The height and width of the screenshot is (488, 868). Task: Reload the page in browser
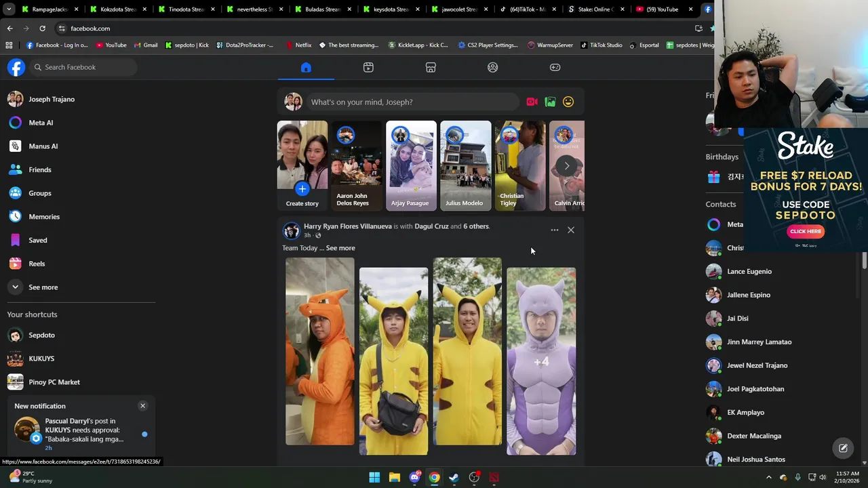42,28
